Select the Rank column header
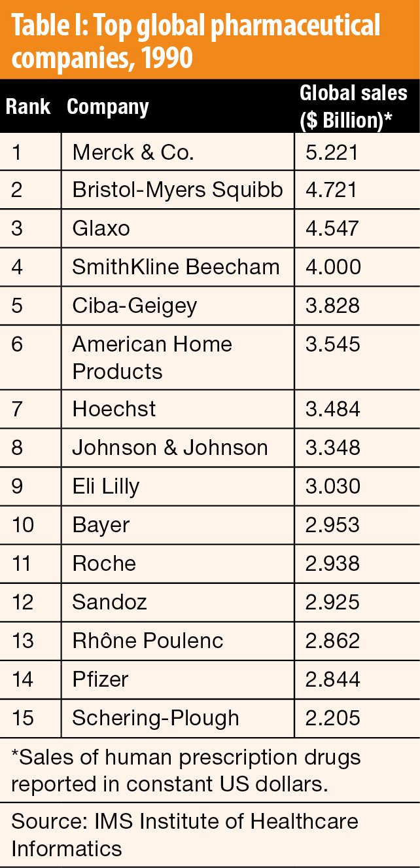This screenshot has width=420, height=868. click(28, 107)
